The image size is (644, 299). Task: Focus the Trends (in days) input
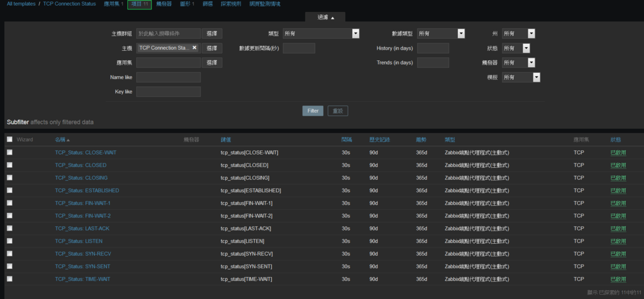(x=433, y=62)
